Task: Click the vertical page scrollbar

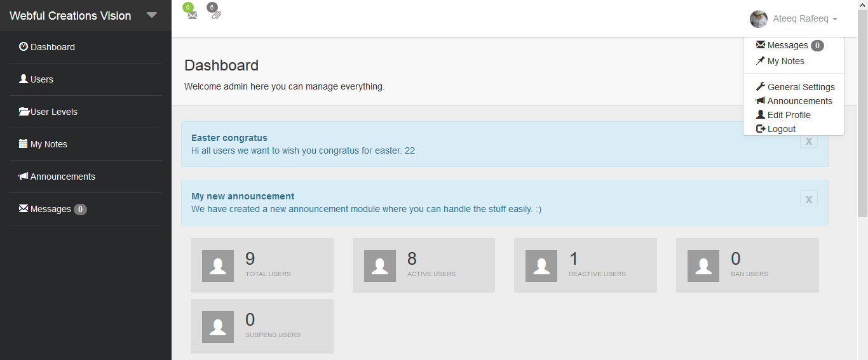Action: coord(862,127)
